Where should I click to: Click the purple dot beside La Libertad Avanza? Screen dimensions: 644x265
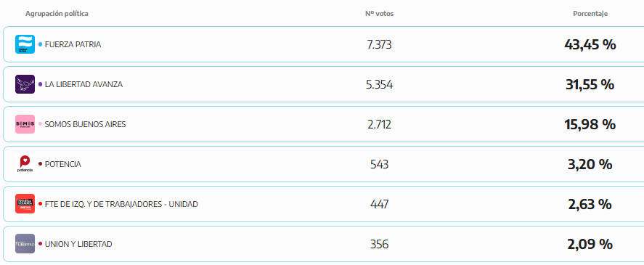(40, 84)
